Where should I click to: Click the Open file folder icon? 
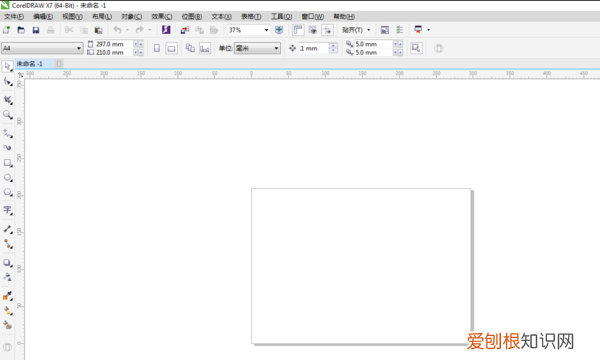tap(21, 30)
